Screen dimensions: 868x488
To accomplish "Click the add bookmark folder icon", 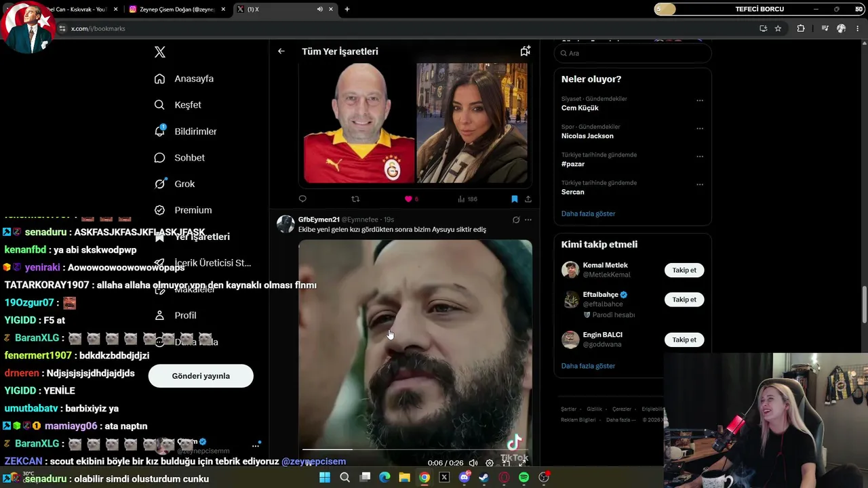I will point(525,52).
